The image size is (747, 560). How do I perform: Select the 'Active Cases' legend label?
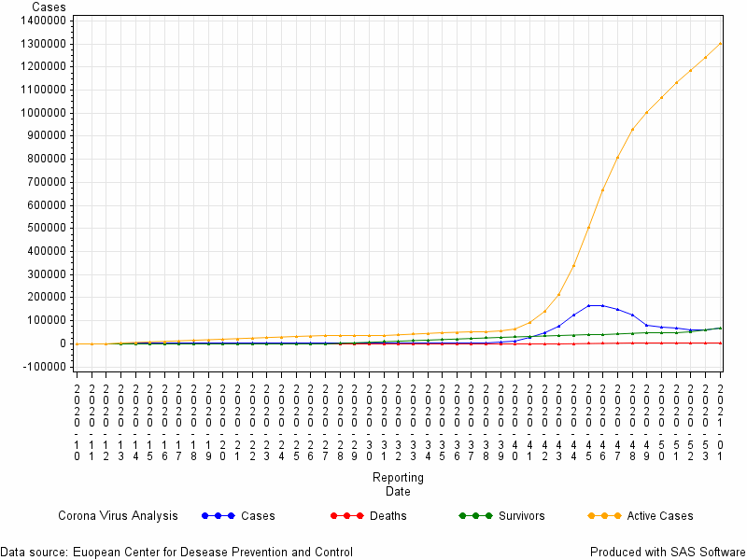660,516
